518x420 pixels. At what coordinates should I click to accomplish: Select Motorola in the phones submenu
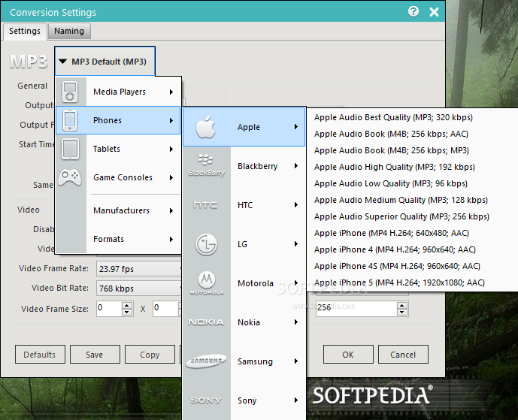click(x=244, y=283)
